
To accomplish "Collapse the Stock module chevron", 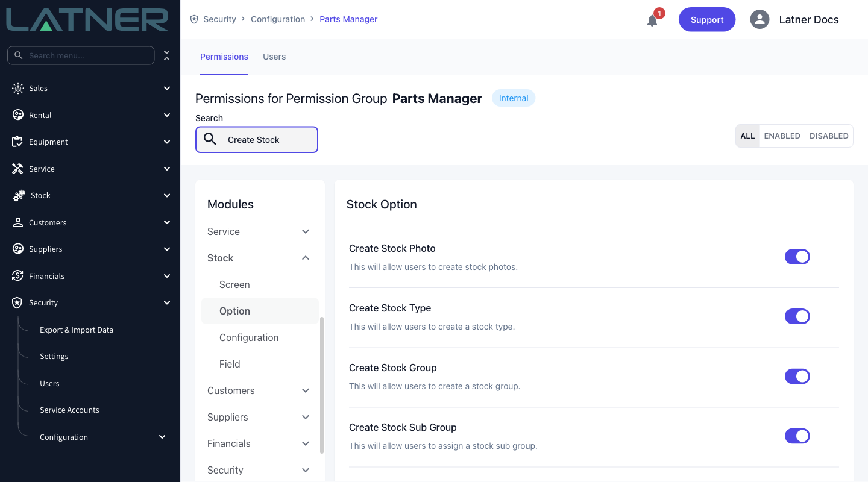I will pyautogui.click(x=306, y=258).
